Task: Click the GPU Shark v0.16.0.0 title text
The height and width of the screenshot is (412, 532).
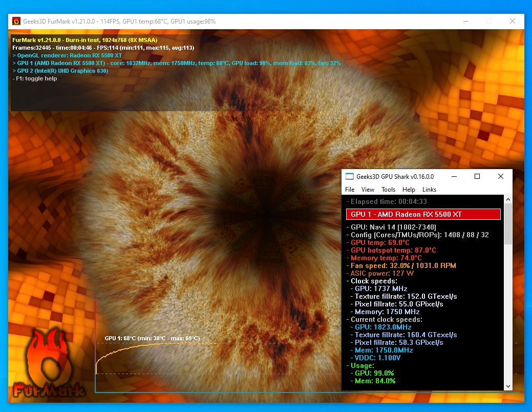Action: 395,177
